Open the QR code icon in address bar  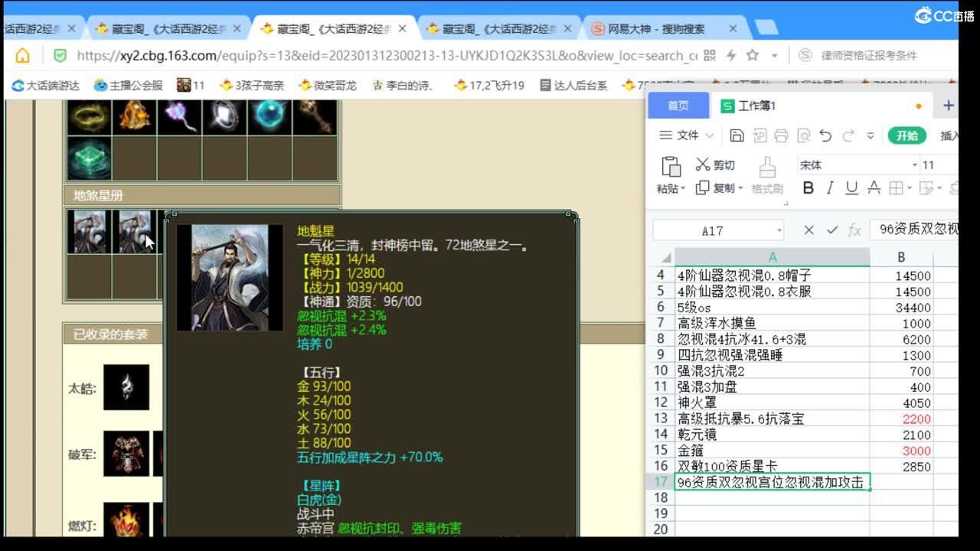click(x=709, y=56)
